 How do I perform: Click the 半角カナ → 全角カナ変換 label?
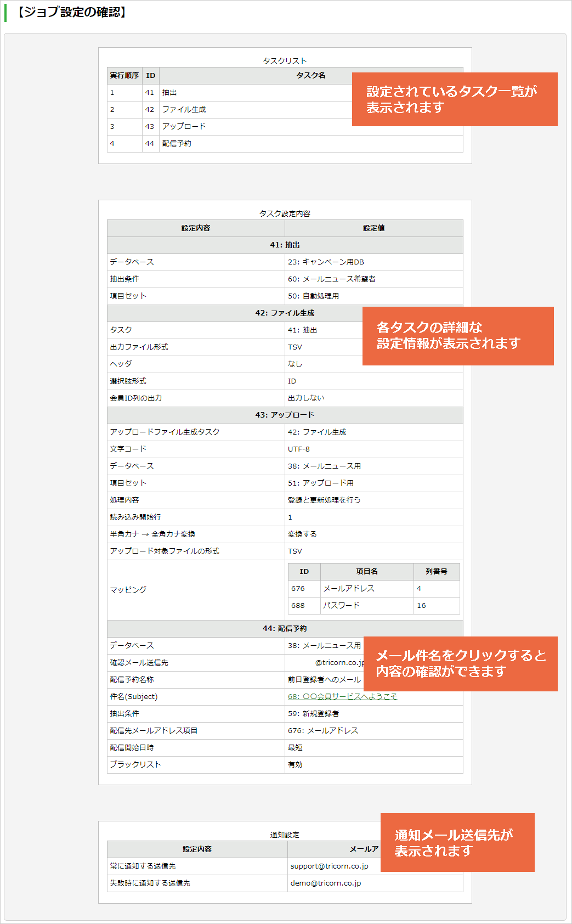pos(152,534)
